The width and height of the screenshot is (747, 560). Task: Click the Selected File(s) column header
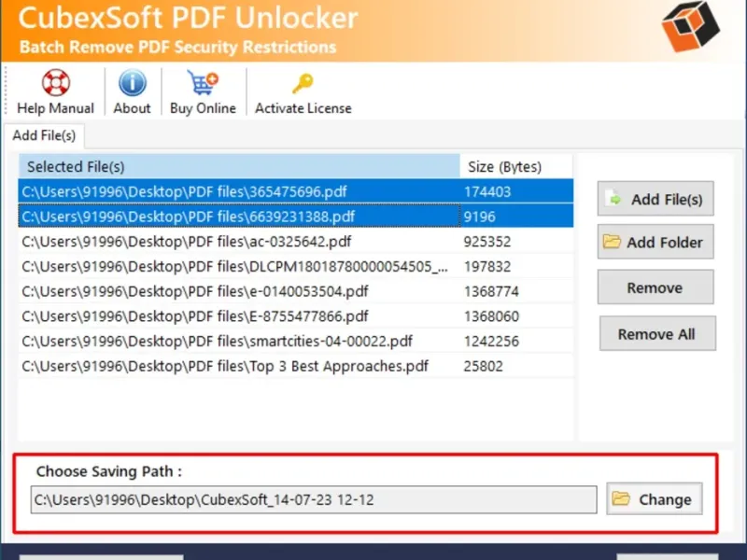click(x=239, y=166)
